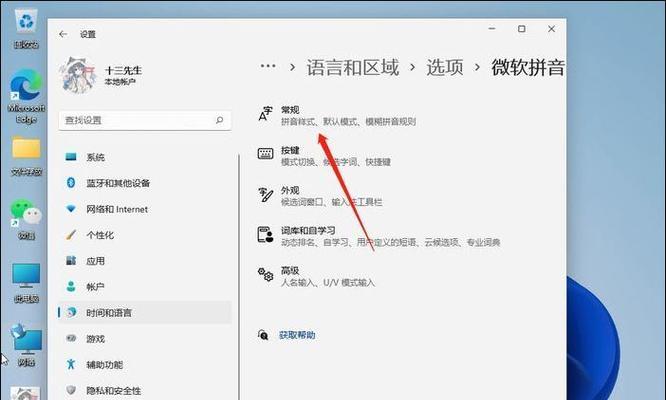
Task: Click the sidebar vertical scrollbar
Action: coord(239,276)
